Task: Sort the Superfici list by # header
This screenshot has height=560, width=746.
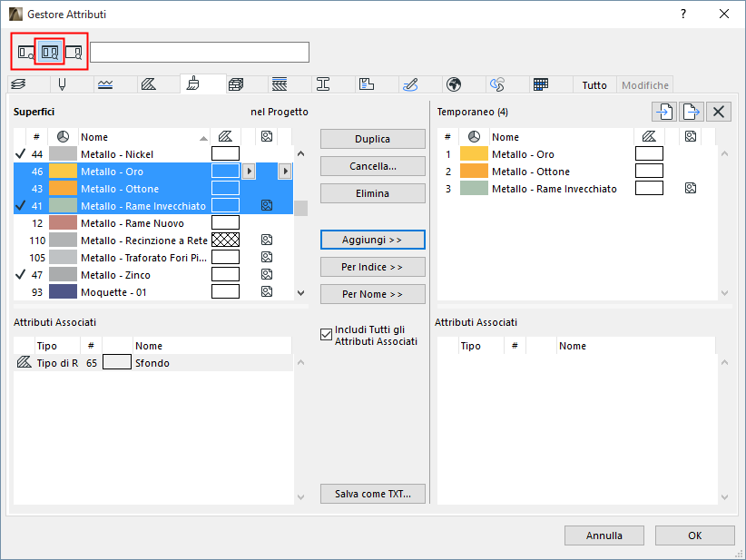Action: pos(36,137)
